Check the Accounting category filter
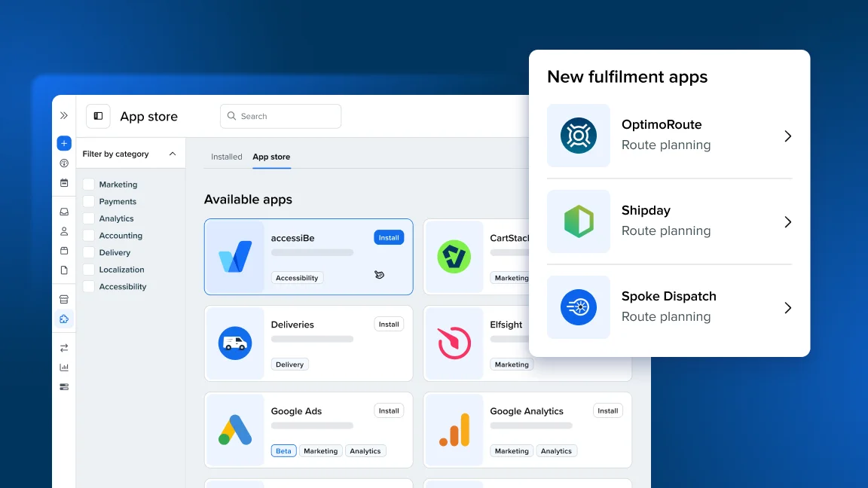Viewport: 868px width, 488px height. point(89,236)
